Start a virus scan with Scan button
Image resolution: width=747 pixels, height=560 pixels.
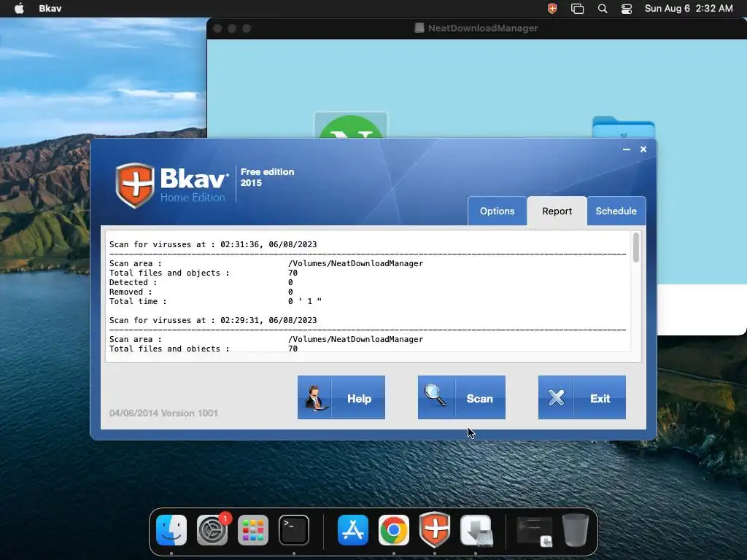click(x=462, y=397)
